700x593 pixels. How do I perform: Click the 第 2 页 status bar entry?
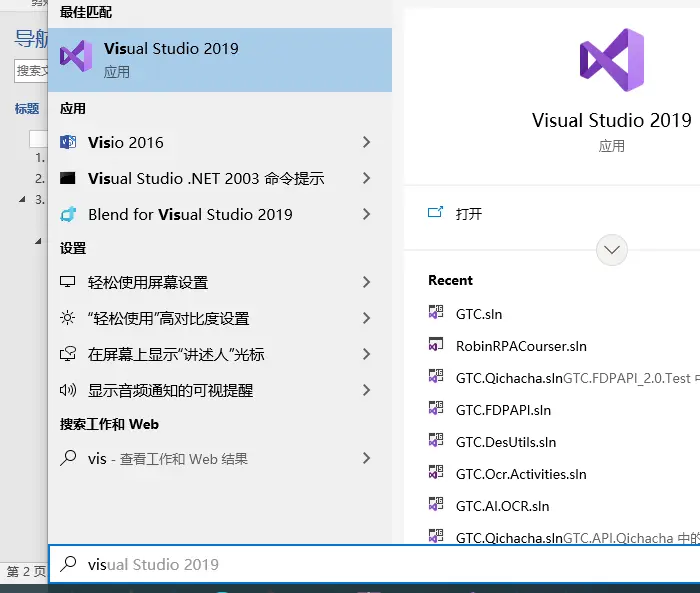click(26, 571)
